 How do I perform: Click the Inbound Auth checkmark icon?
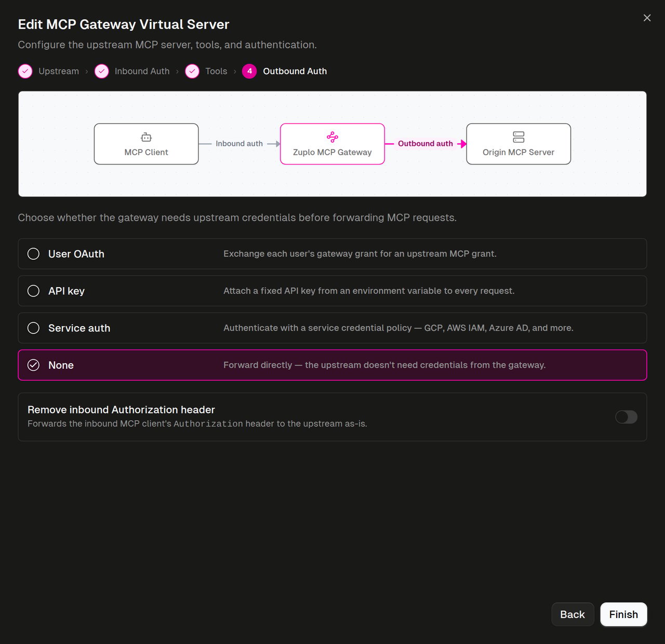point(101,71)
